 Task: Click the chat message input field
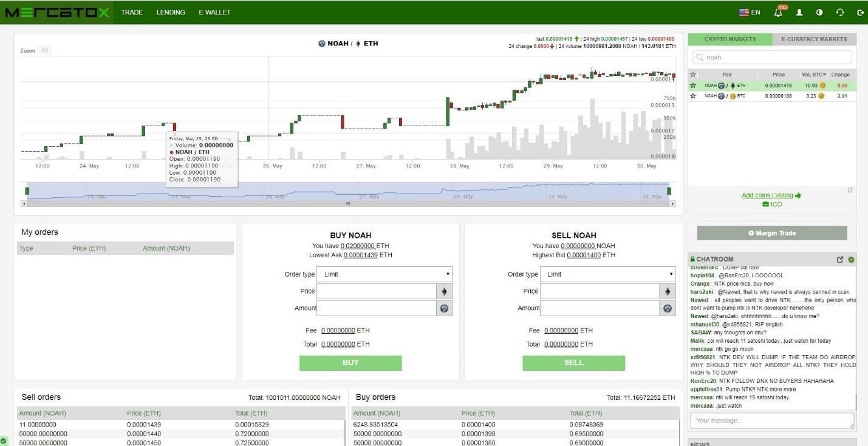point(772,421)
